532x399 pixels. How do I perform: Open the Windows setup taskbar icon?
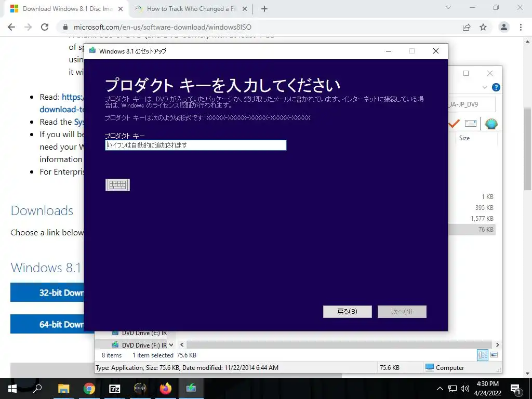[191, 389]
